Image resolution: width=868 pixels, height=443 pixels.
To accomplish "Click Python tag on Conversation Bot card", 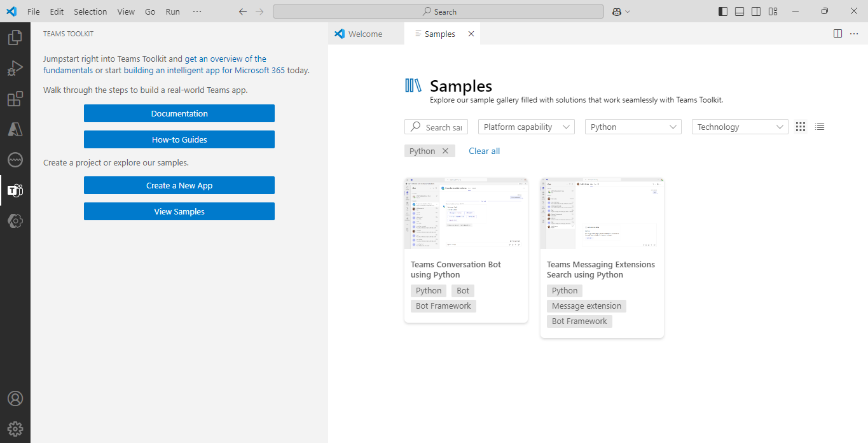I will [x=429, y=290].
